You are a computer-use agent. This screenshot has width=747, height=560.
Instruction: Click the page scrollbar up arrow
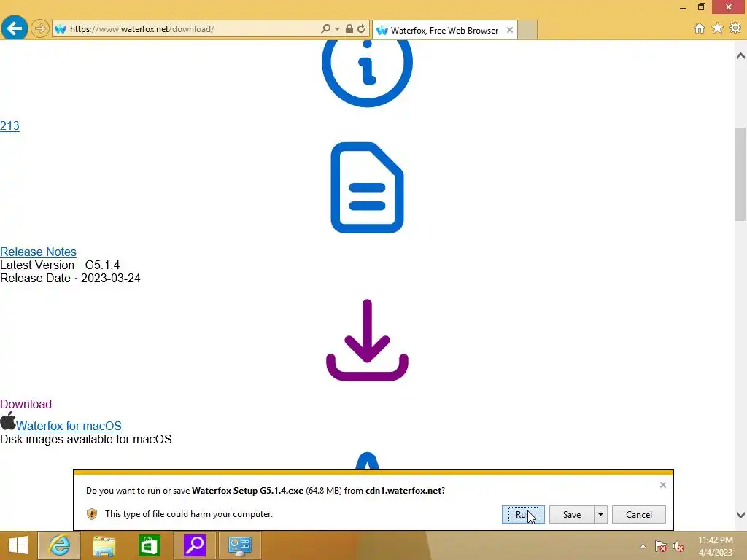pyautogui.click(x=740, y=56)
